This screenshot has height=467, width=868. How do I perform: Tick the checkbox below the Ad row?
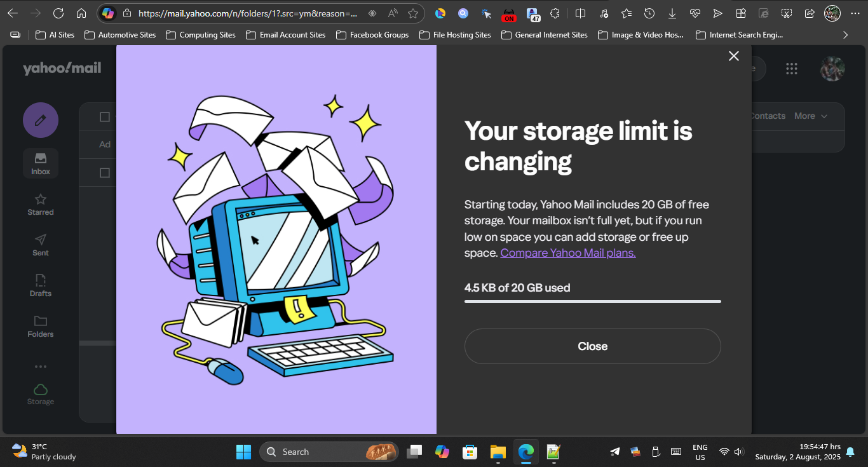click(105, 173)
